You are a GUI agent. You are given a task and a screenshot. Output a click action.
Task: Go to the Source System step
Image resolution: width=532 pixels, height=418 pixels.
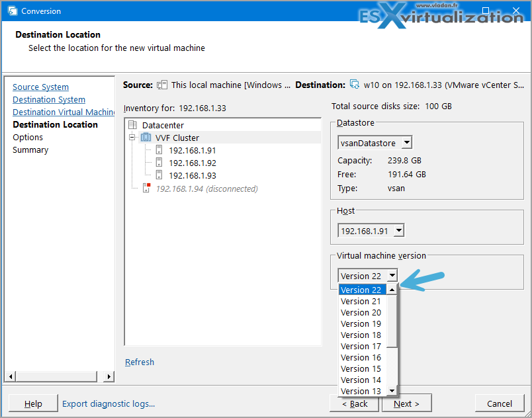41,87
